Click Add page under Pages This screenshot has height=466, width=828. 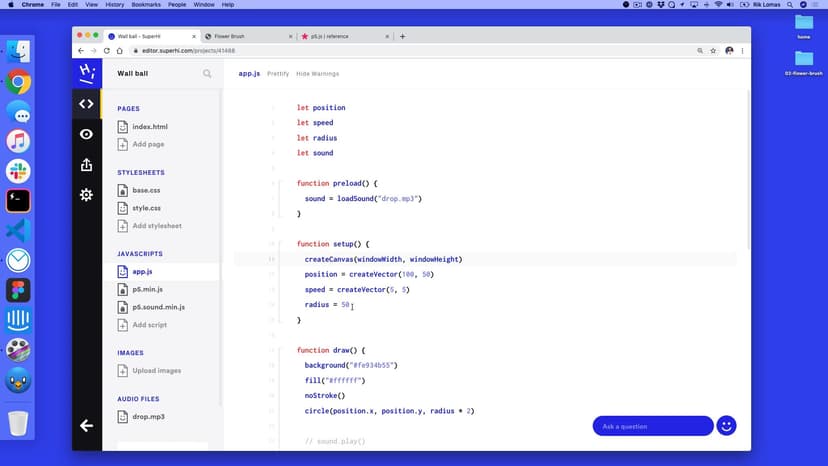click(x=148, y=144)
